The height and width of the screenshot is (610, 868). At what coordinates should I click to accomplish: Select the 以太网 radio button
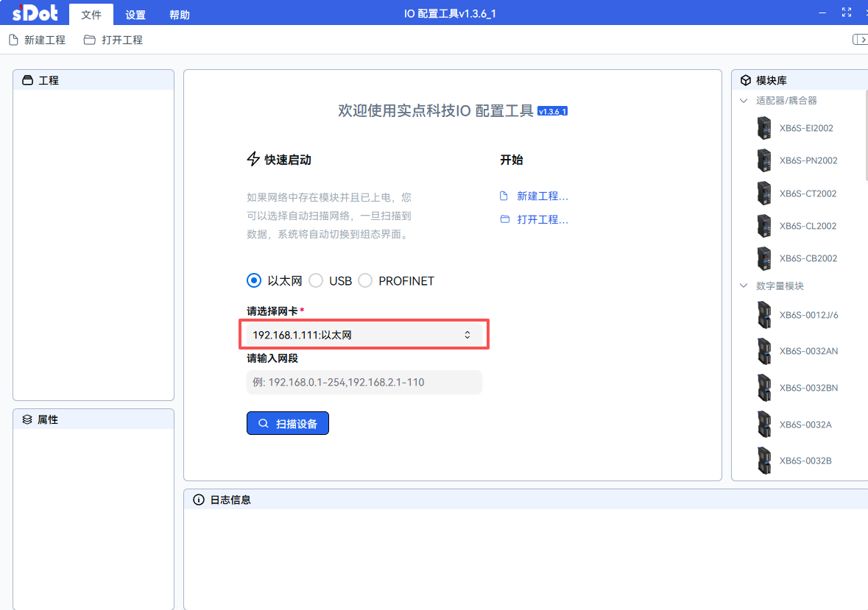pyautogui.click(x=254, y=280)
